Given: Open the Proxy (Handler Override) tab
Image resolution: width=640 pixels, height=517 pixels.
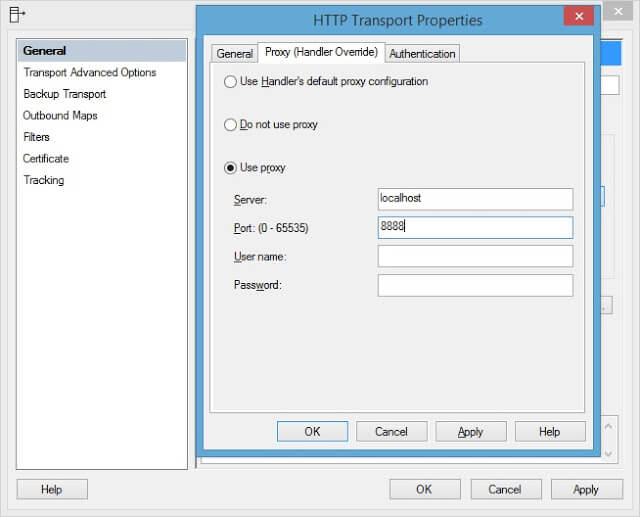Looking at the screenshot, I should point(321,52).
